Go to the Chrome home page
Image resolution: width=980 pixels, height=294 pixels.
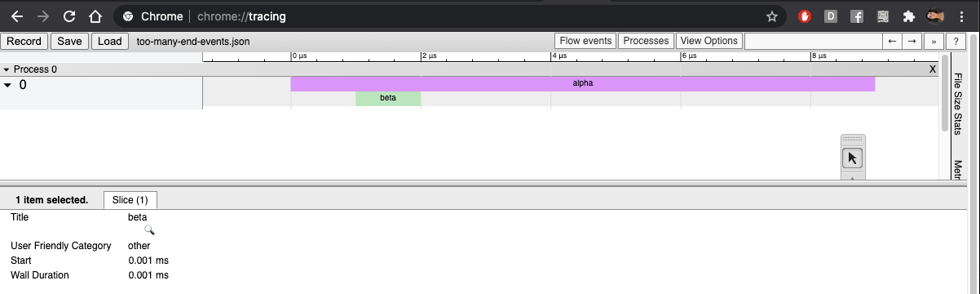95,16
